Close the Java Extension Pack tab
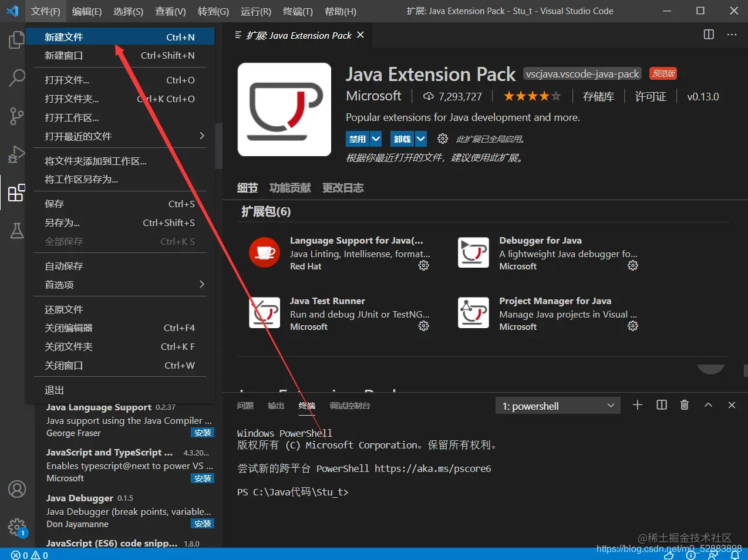748x560 pixels. (360, 35)
